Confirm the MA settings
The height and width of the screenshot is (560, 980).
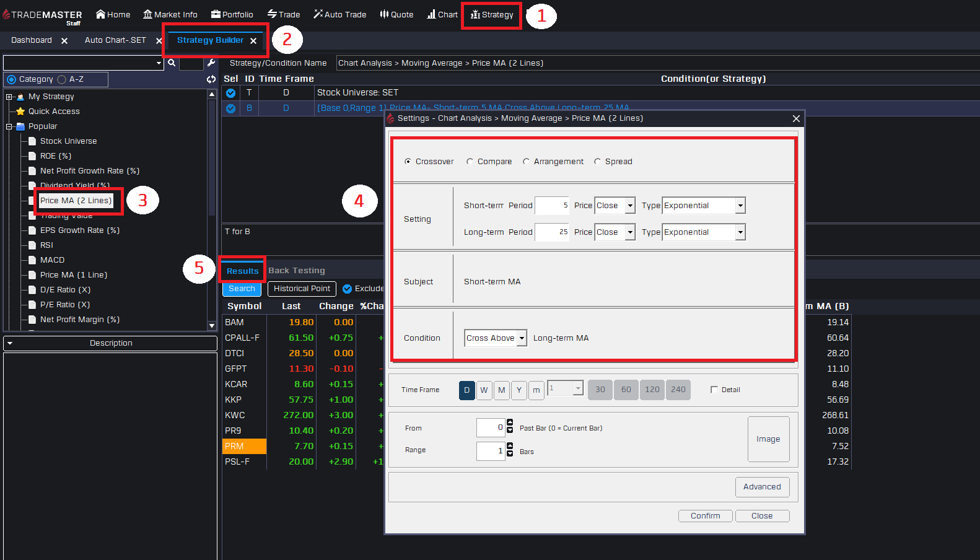706,516
